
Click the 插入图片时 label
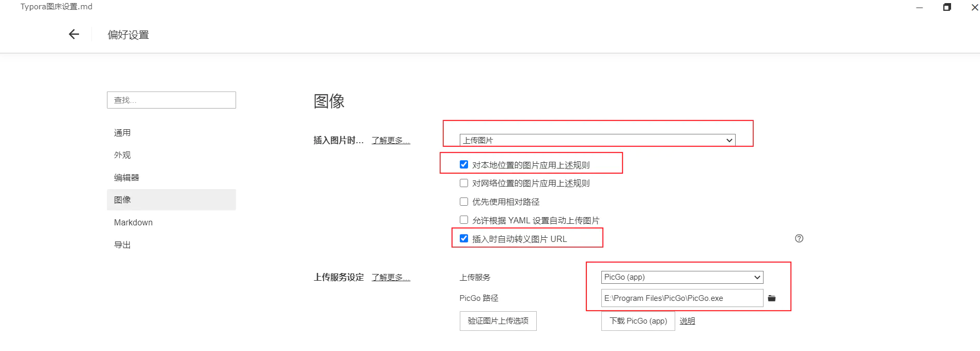(338, 140)
